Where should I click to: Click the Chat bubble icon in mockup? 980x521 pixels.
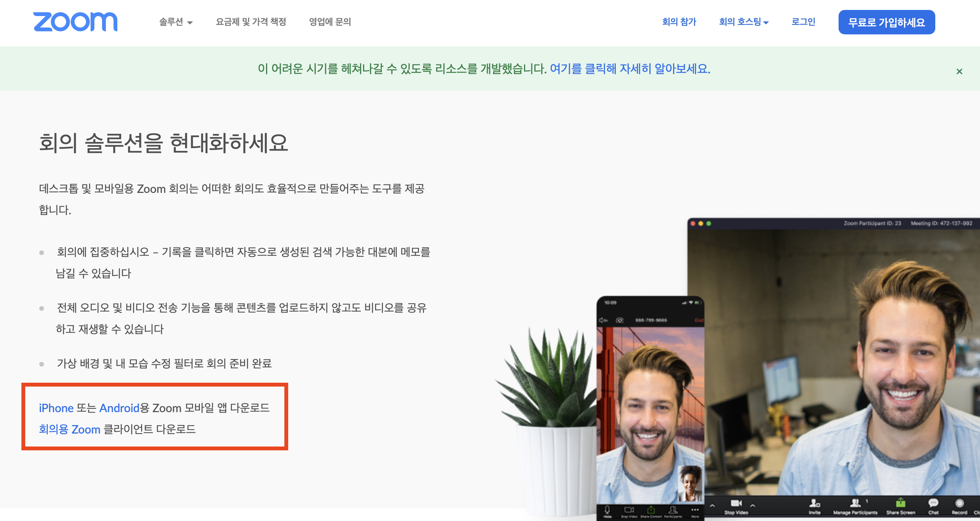(x=933, y=503)
